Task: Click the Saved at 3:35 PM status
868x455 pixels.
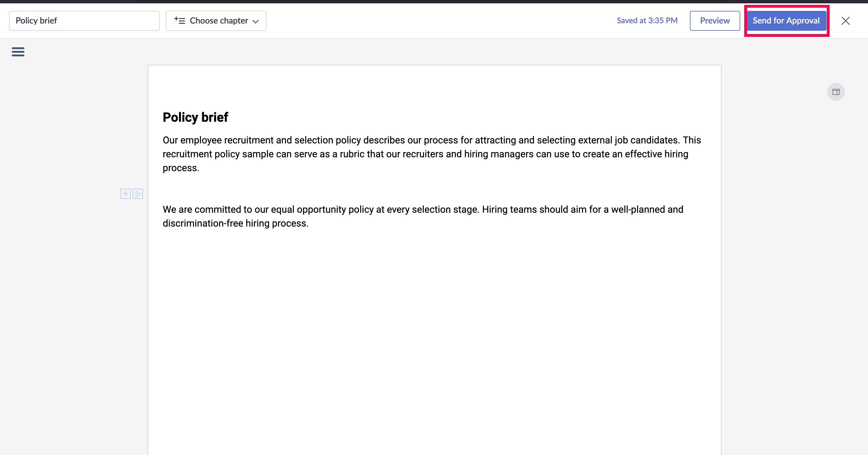Action: click(647, 20)
